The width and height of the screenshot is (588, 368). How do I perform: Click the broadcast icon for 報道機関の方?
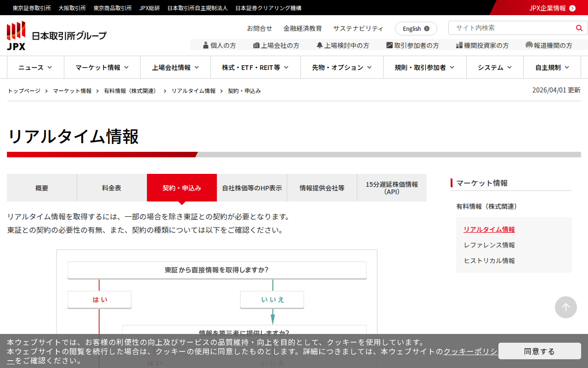click(x=529, y=45)
